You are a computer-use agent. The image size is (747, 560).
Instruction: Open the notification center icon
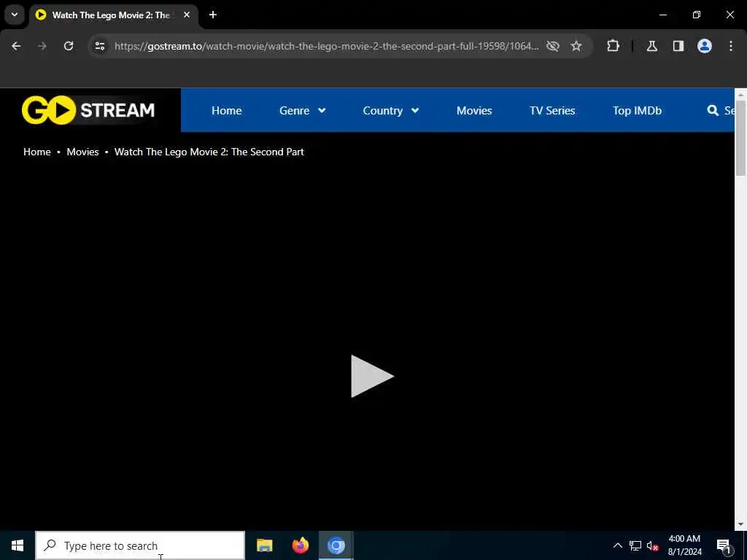click(x=724, y=545)
